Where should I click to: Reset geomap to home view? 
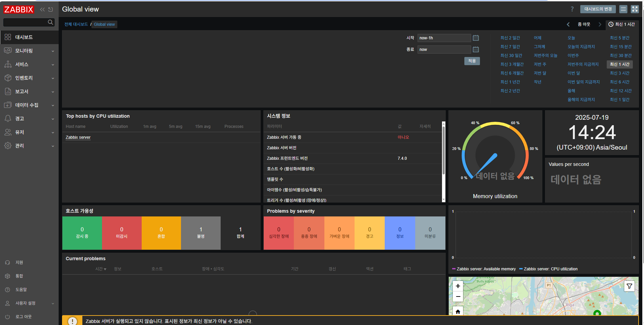pos(458,311)
